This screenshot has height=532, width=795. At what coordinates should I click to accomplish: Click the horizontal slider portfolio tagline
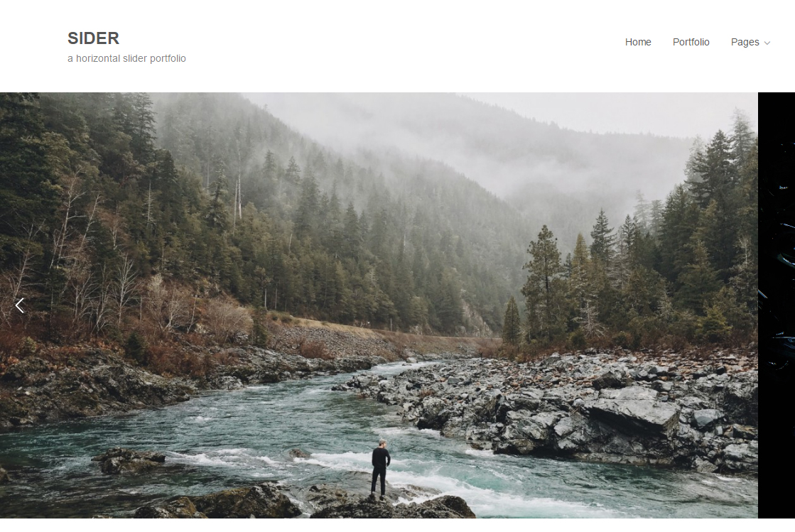(x=126, y=58)
